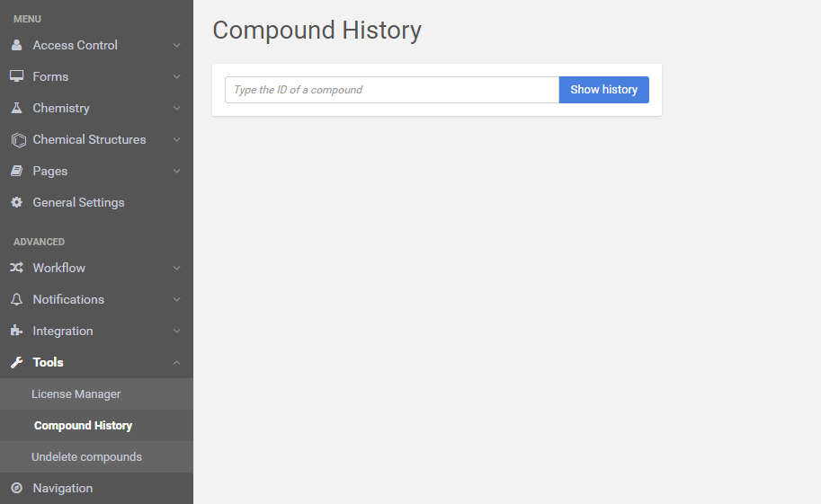Expand the Access Control chevron

176,45
